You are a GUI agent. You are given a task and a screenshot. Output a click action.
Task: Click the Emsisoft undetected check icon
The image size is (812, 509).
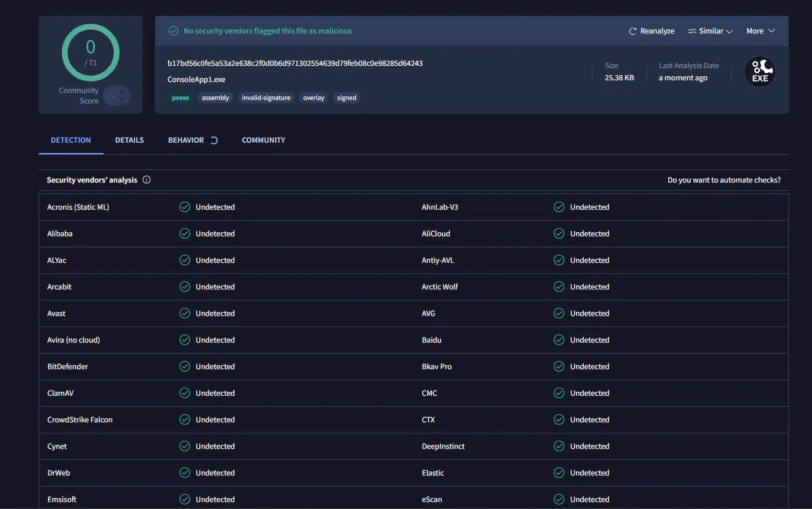[185, 499]
